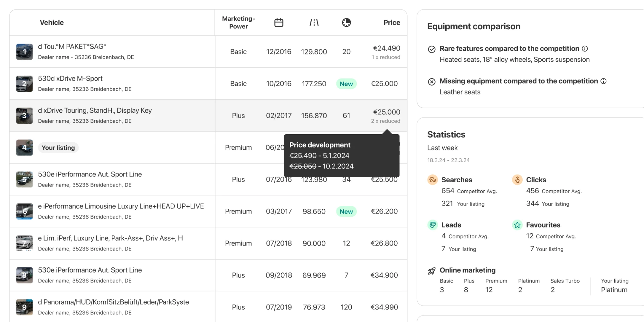Click the cross icon for Missing equipment
Screen dimensions: 644x322
(432, 82)
